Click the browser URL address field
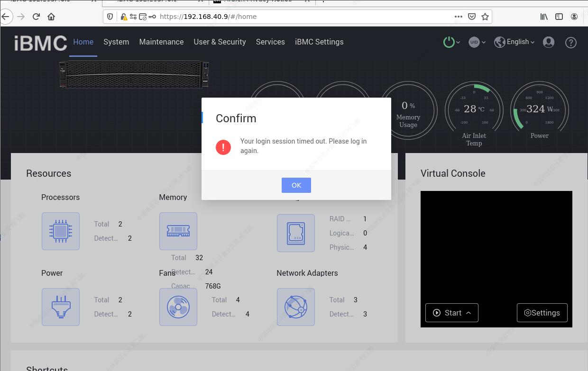The image size is (588, 371). [303, 17]
